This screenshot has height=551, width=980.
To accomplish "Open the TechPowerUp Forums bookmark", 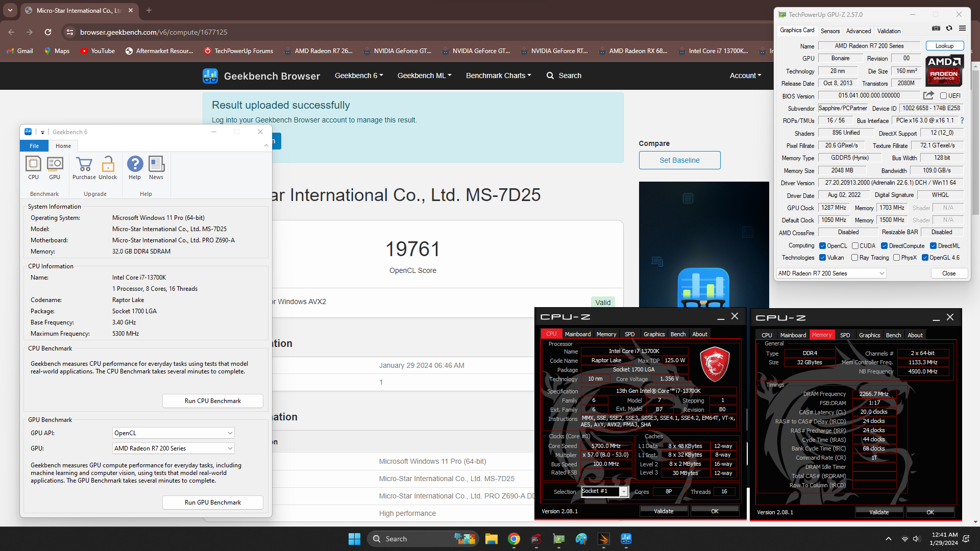I will (238, 51).
